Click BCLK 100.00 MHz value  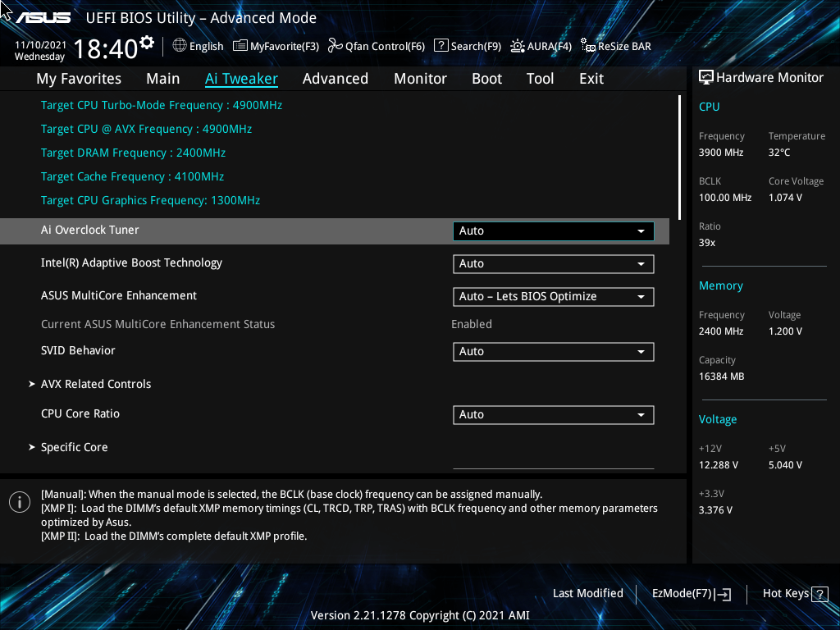725,198
